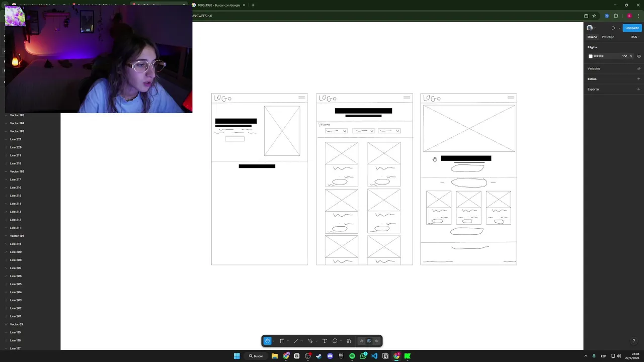Expand the shape tools dropdown arrow
The image size is (644, 362).
(x=302, y=341)
